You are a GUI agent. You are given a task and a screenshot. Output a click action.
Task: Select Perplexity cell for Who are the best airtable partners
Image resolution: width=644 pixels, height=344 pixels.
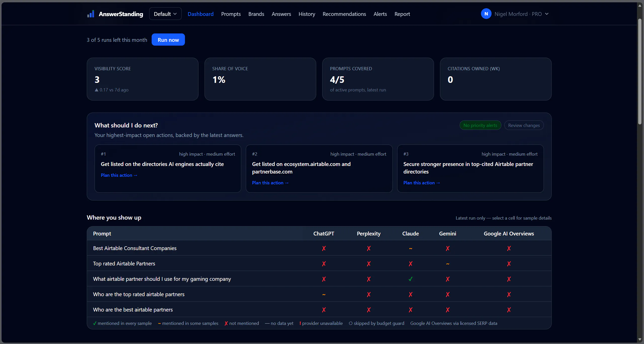pyautogui.click(x=369, y=310)
